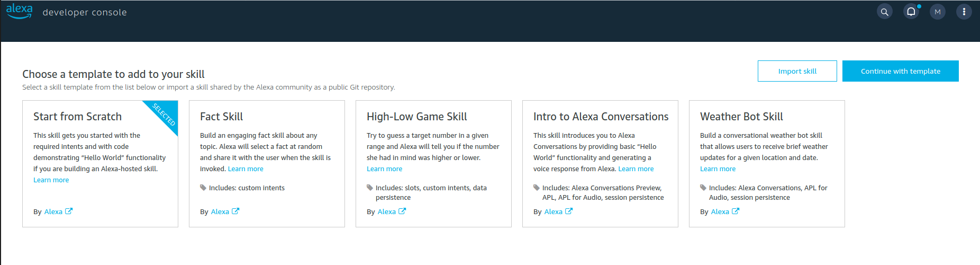Viewport: 980px width, 265px height.
Task: Click external link icon in Intro to Alexa Conversations card
Action: (569, 211)
